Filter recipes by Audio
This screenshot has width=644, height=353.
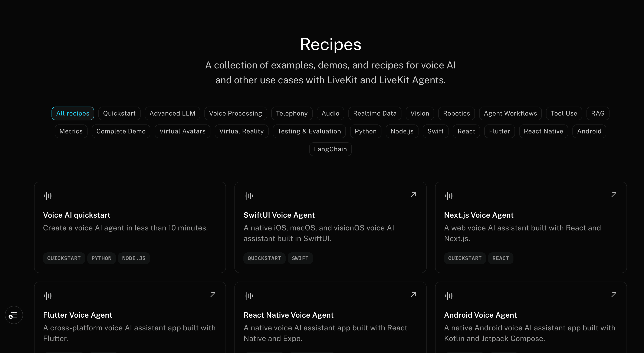[x=330, y=113]
